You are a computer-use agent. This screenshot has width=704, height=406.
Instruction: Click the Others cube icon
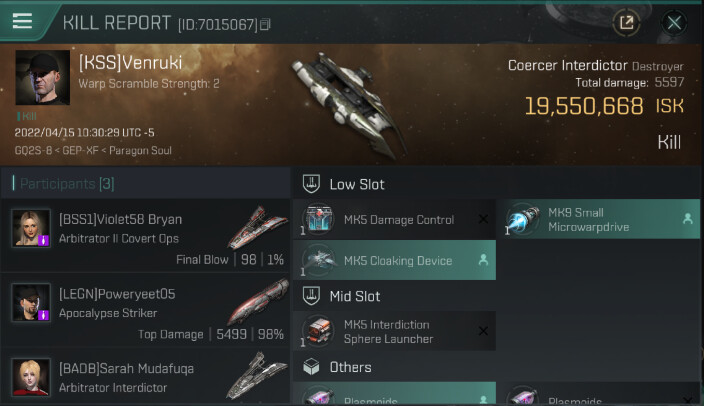(311, 367)
